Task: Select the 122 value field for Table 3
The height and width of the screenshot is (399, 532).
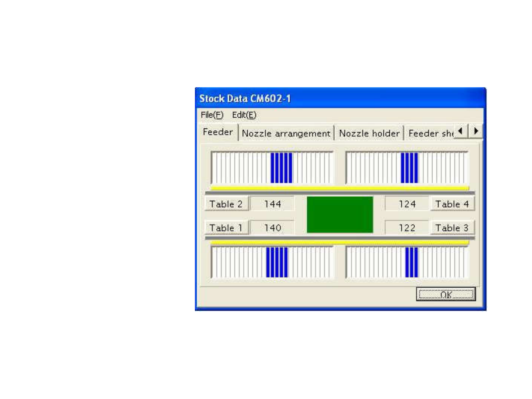Action: (407, 228)
